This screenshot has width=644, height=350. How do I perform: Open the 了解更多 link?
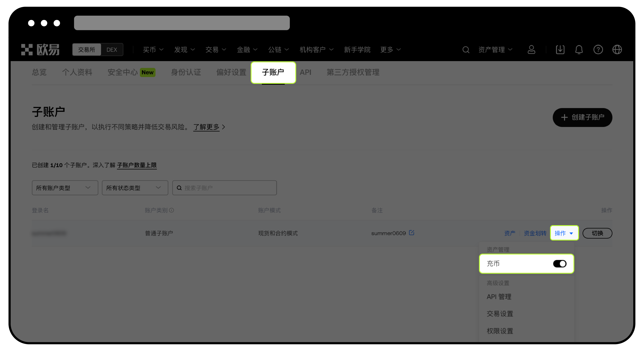(x=206, y=127)
